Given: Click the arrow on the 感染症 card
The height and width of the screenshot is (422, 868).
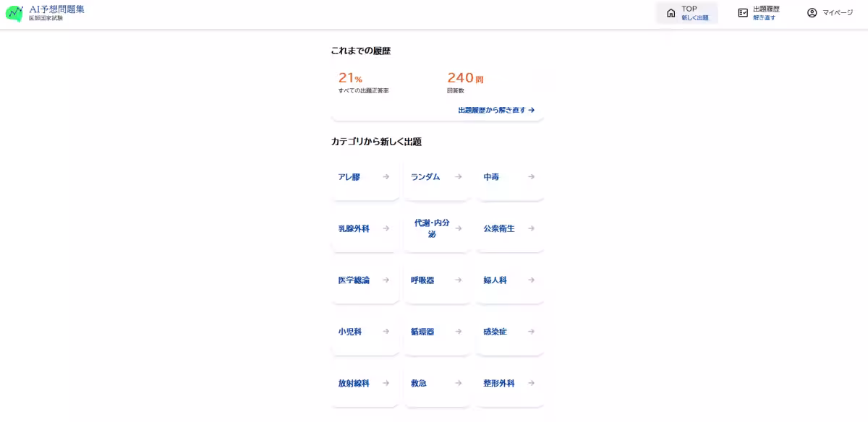Looking at the screenshot, I should pyautogui.click(x=531, y=332).
